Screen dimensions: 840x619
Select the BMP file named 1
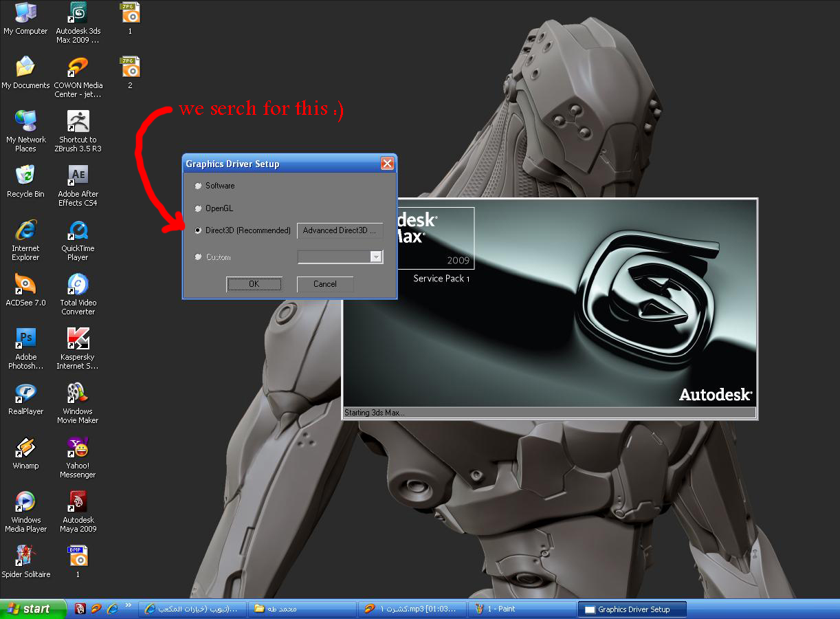(x=78, y=561)
